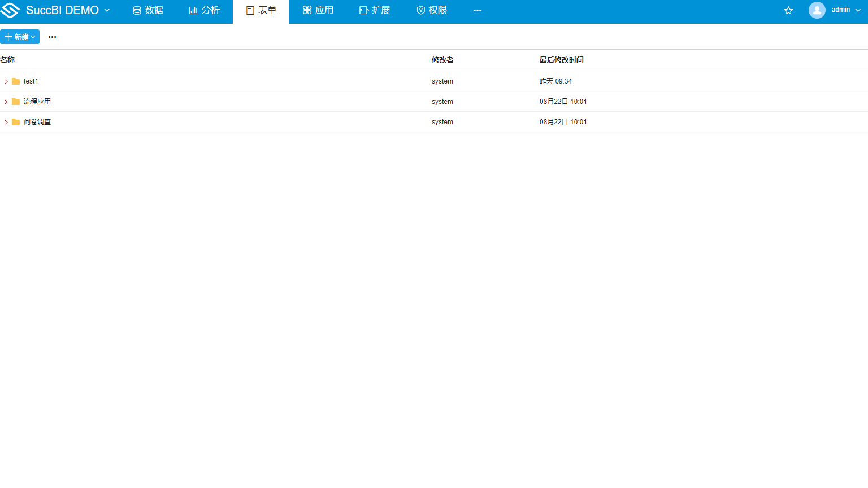The height and width of the screenshot is (488, 868).
Task: Click the 扩展 extension icon
Action: coord(363,10)
